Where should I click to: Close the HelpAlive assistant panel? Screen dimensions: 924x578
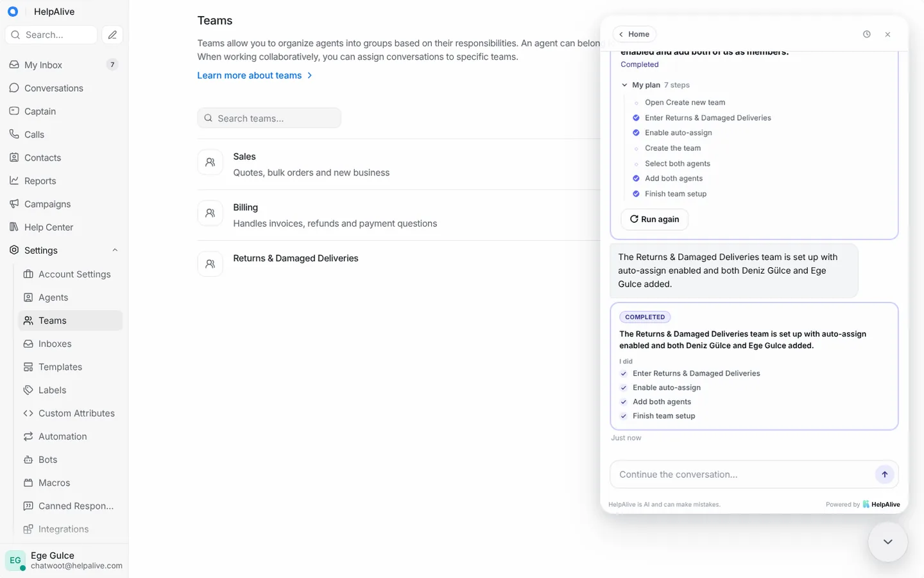coord(887,34)
